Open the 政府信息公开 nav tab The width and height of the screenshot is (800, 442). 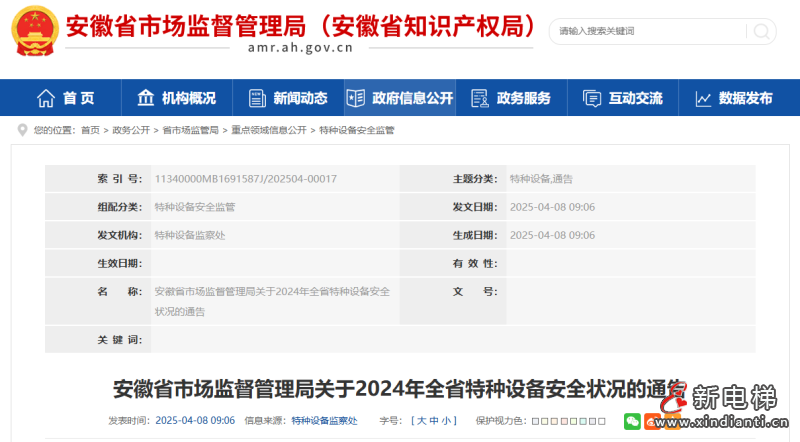point(400,98)
